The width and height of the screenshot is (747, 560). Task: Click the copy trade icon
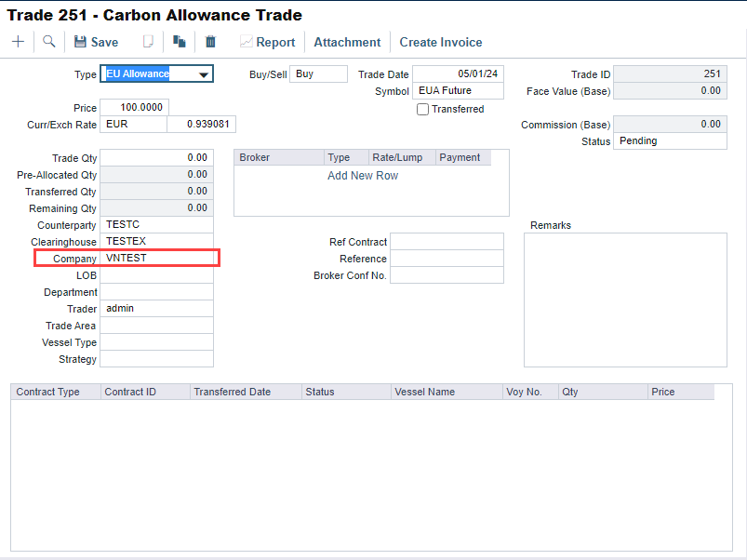point(180,42)
